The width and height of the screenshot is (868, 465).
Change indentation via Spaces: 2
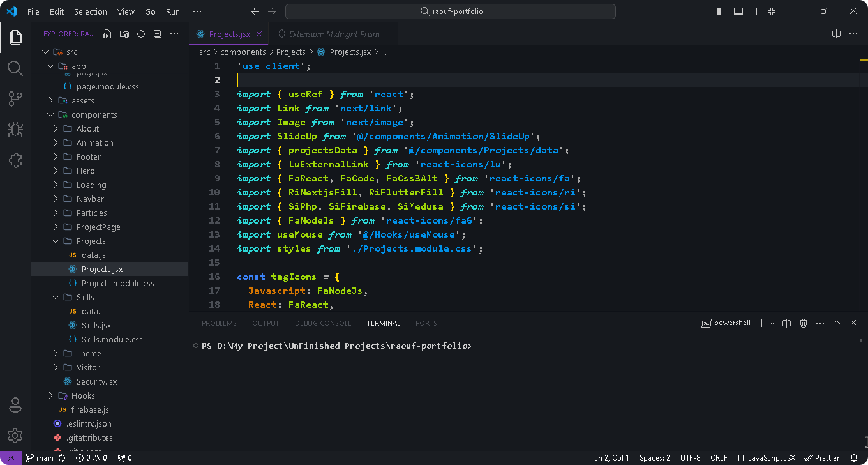click(655, 458)
